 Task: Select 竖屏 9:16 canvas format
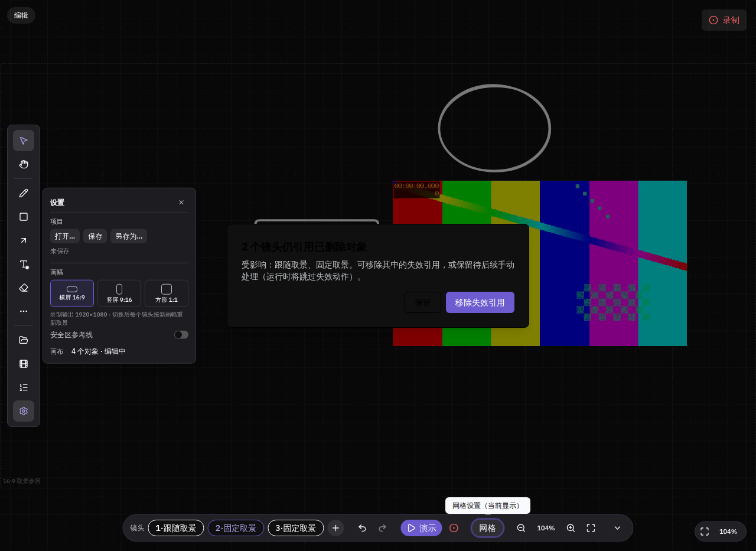tap(119, 294)
